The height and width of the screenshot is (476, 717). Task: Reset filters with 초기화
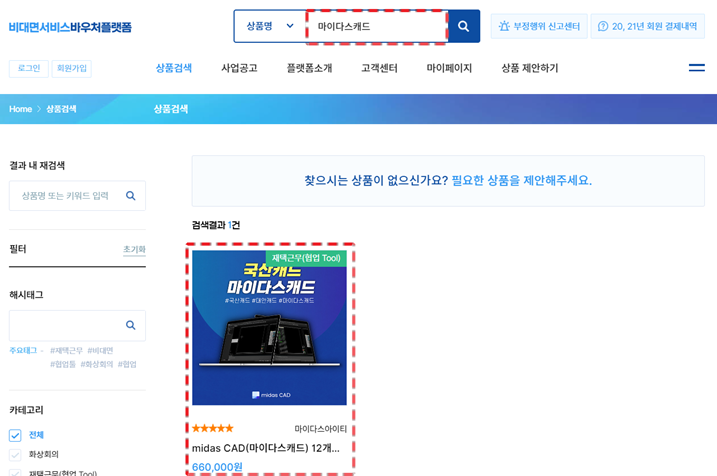[134, 249]
